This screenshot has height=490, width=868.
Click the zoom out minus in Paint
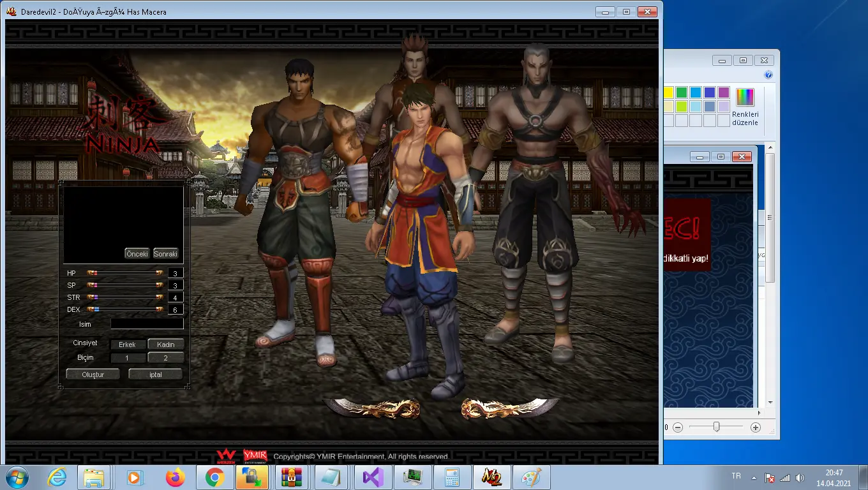(678, 427)
